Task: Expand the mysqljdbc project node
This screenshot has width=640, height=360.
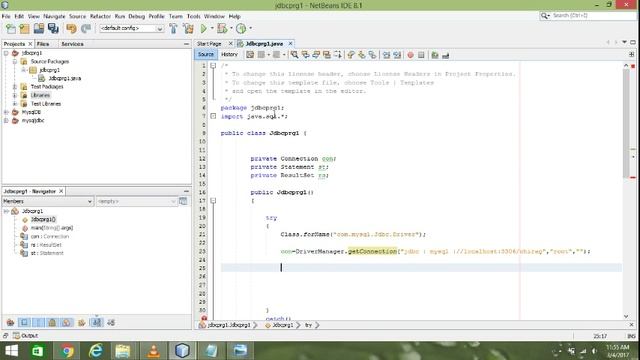Action: pyautogui.click(x=6, y=120)
